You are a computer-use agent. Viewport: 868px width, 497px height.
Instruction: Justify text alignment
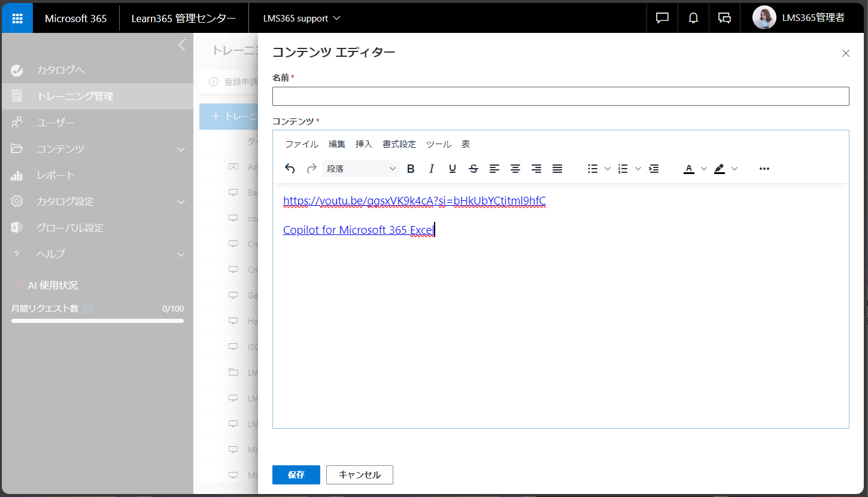pos(557,169)
